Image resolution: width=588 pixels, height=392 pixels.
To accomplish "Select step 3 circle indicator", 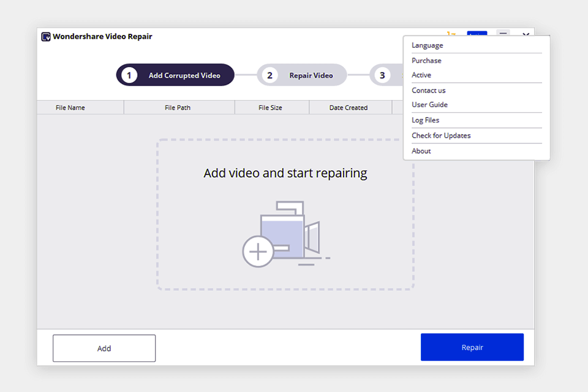I will click(382, 75).
